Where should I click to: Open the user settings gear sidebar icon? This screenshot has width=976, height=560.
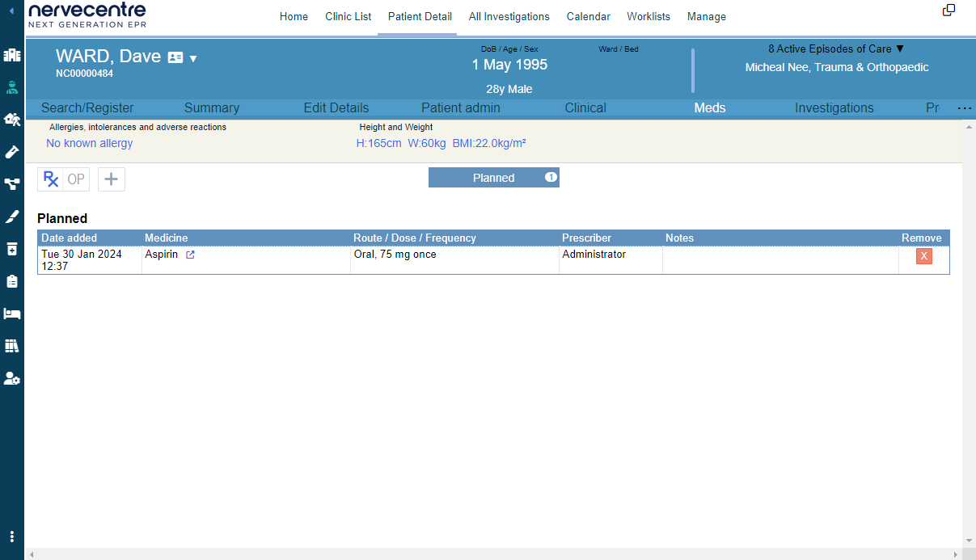pos(12,378)
